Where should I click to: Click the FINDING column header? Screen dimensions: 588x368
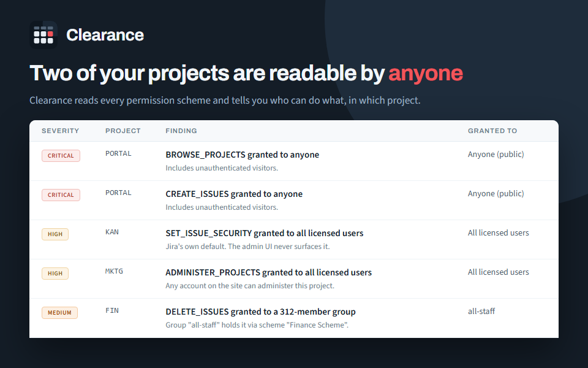(x=181, y=131)
